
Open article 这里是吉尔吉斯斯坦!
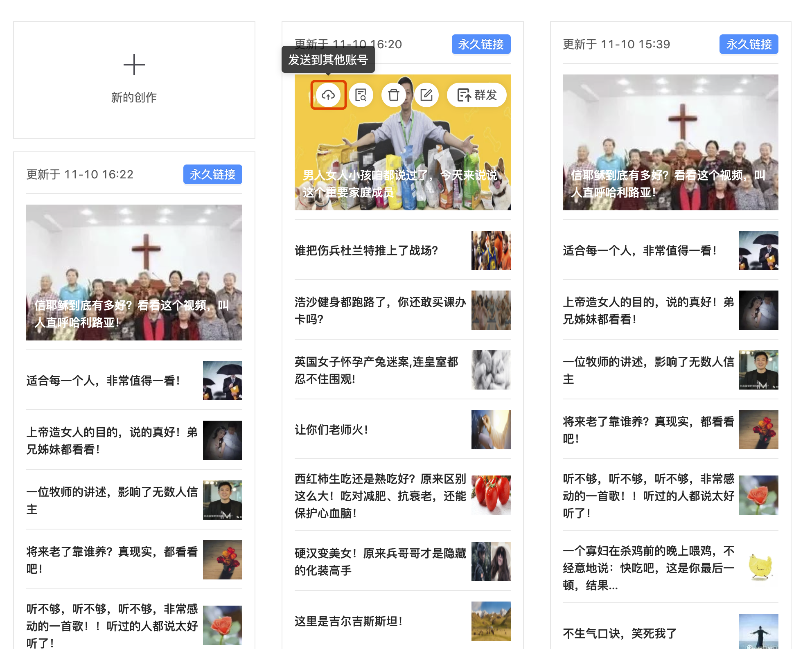click(349, 621)
